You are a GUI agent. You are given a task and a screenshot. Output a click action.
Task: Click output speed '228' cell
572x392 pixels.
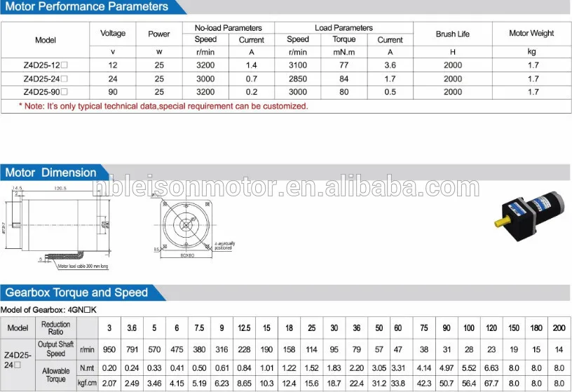tap(244, 350)
